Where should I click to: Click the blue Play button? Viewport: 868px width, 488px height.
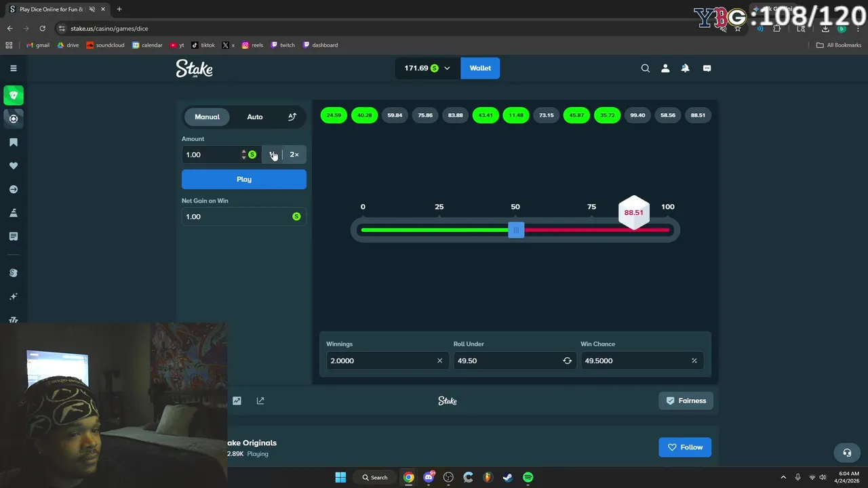point(244,179)
